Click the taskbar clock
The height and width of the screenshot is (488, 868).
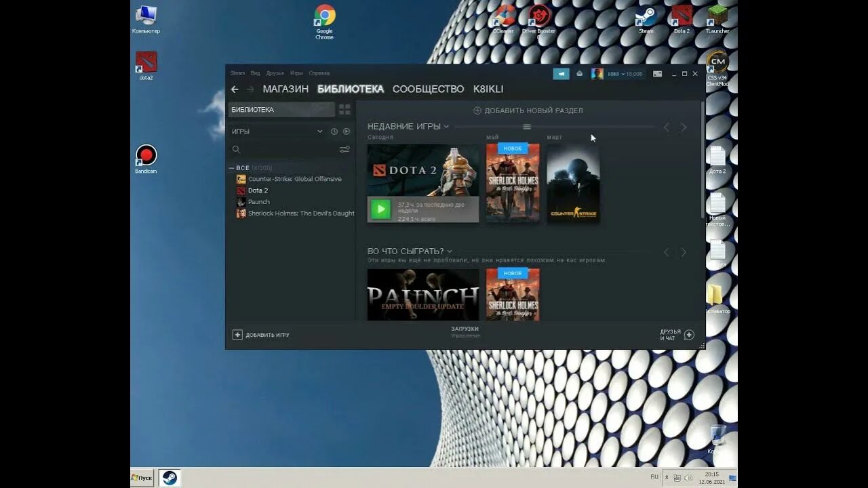pyautogui.click(x=711, y=478)
